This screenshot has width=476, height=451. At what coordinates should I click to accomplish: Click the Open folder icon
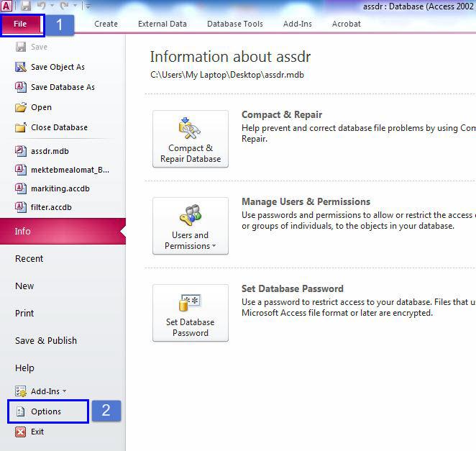click(21, 107)
